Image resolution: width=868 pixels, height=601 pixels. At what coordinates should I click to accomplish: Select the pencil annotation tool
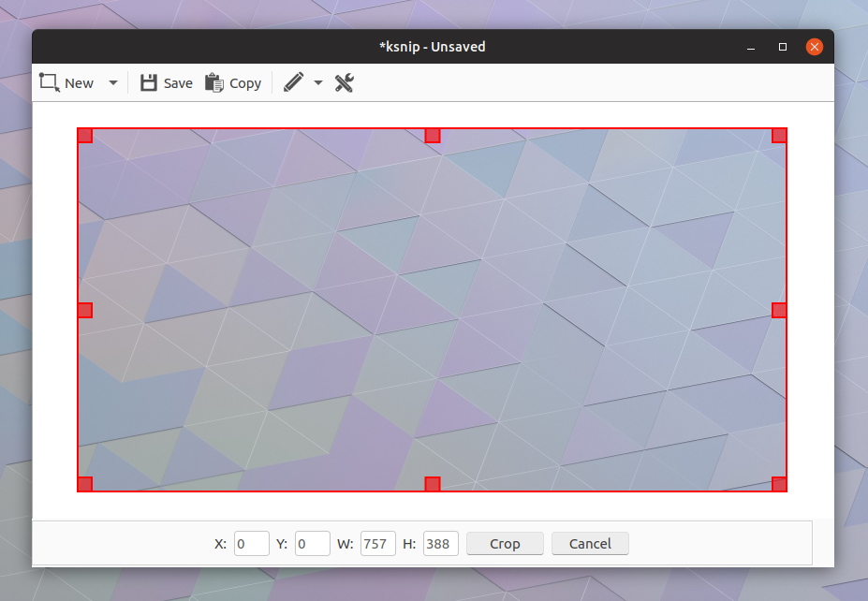[x=294, y=82]
